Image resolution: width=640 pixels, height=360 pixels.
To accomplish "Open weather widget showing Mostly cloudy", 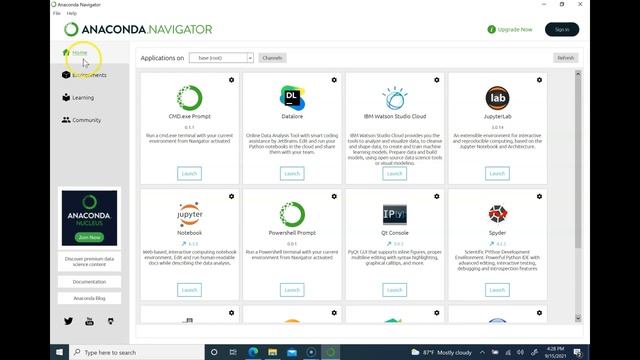I will (x=441, y=352).
